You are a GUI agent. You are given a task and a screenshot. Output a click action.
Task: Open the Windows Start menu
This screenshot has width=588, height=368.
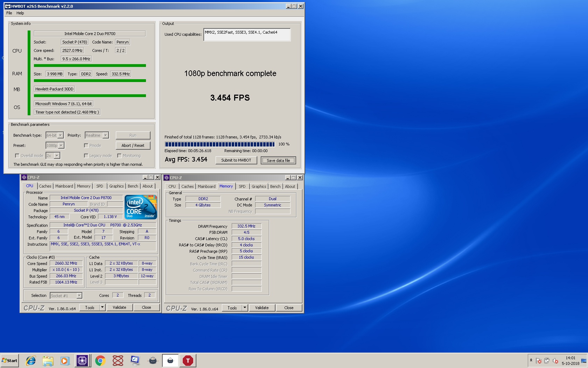point(10,360)
